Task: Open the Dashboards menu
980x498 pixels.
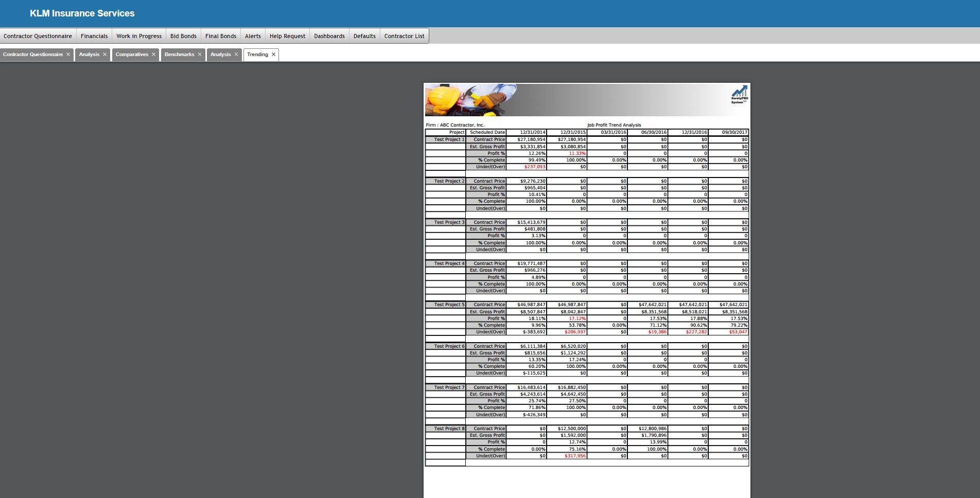Action: tap(329, 36)
